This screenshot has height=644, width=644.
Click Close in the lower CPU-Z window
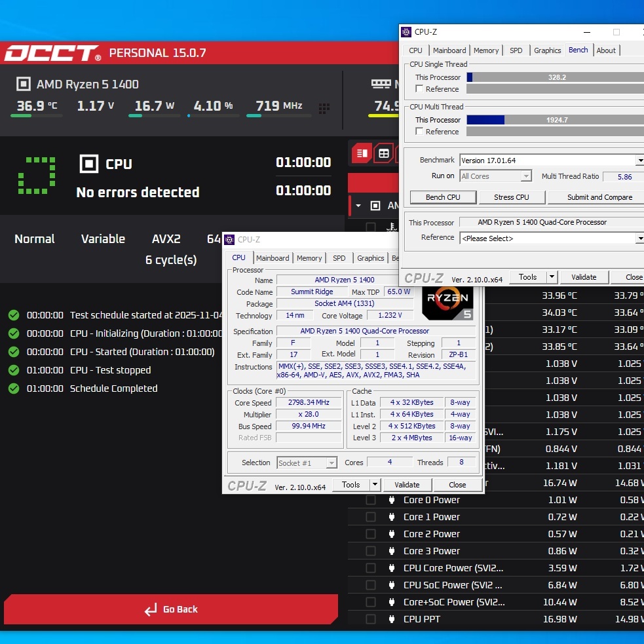(x=457, y=485)
